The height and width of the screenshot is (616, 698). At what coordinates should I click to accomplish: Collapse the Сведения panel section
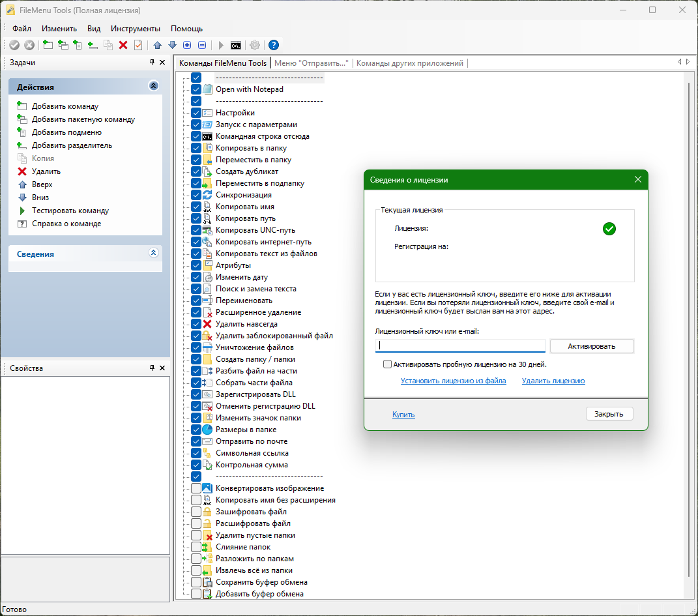pyautogui.click(x=154, y=253)
